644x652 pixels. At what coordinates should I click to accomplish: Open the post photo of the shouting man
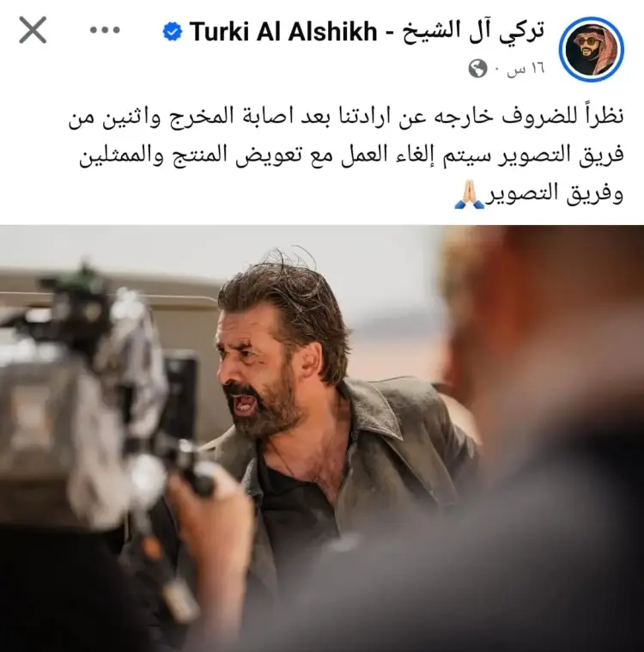322,438
